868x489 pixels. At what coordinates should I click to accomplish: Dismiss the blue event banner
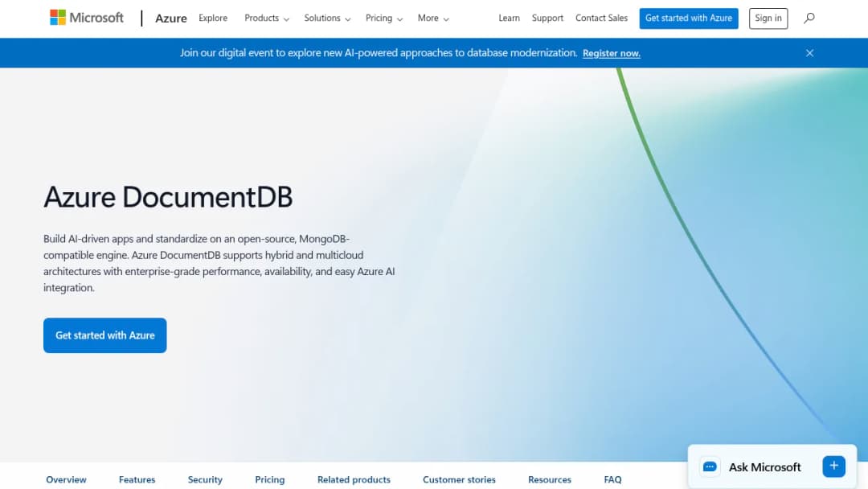(x=809, y=53)
